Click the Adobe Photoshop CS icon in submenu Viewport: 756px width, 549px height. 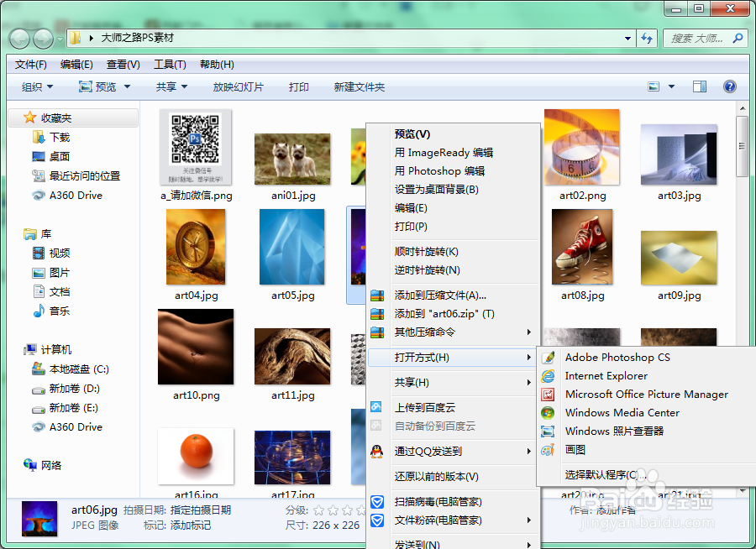(x=548, y=358)
